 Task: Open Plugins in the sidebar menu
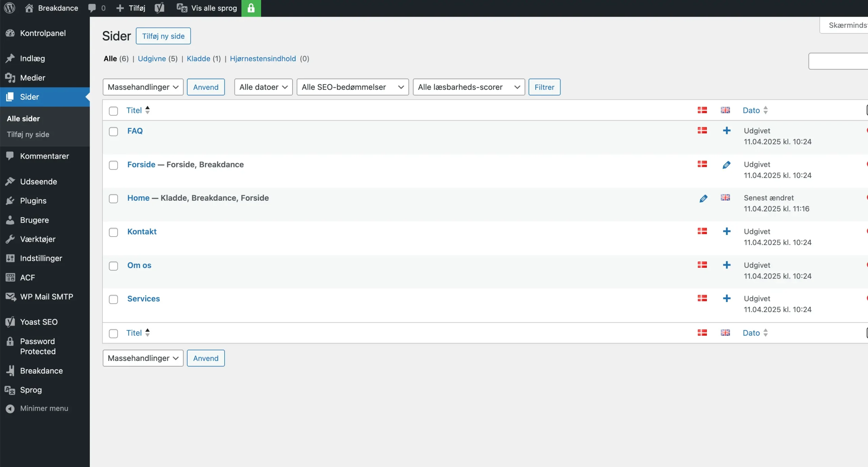pyautogui.click(x=33, y=201)
